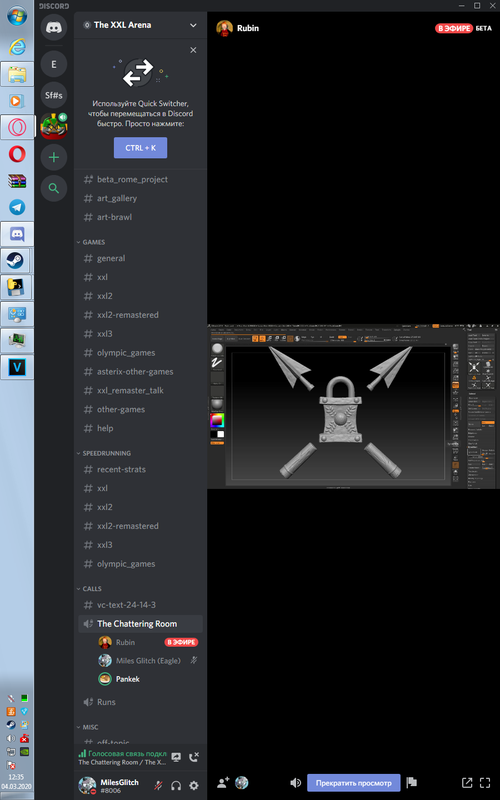Report stream issue via flag icon
This screenshot has width=500, height=800.
point(412,783)
